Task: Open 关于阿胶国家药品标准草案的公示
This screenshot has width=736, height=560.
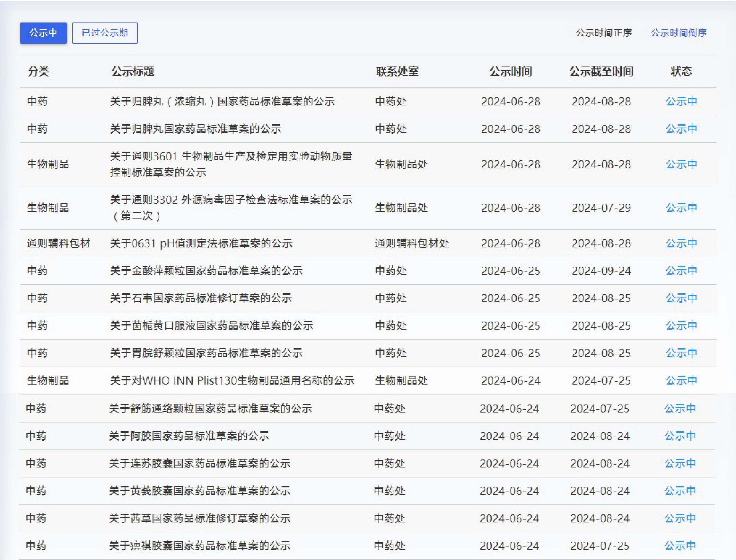Action: click(x=189, y=436)
